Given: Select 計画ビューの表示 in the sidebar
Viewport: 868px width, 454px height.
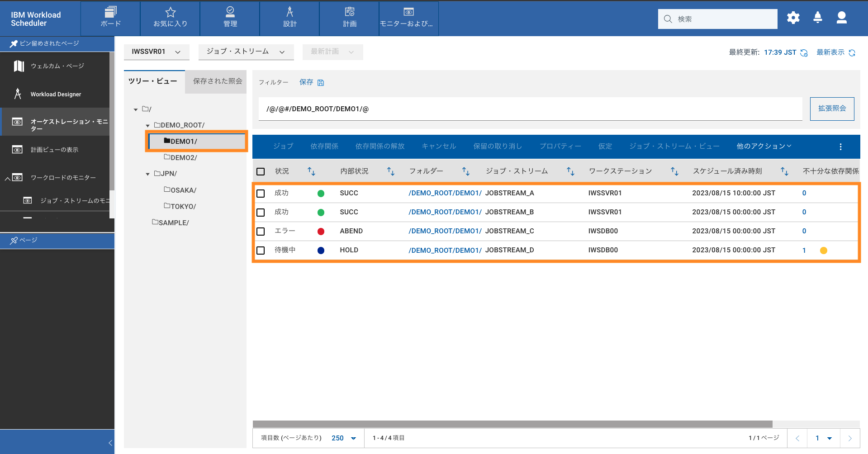Looking at the screenshot, I should click(x=55, y=150).
